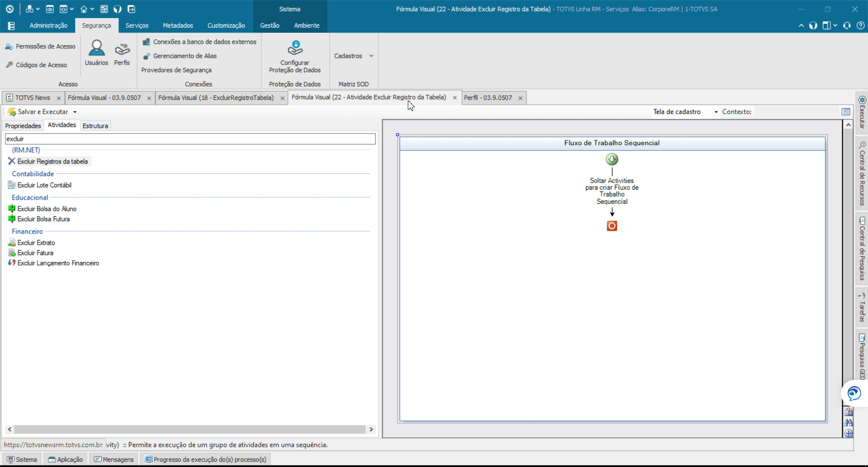The height and width of the screenshot is (467, 868).
Task: Click the table view icon right of Contexto
Action: [x=846, y=112]
